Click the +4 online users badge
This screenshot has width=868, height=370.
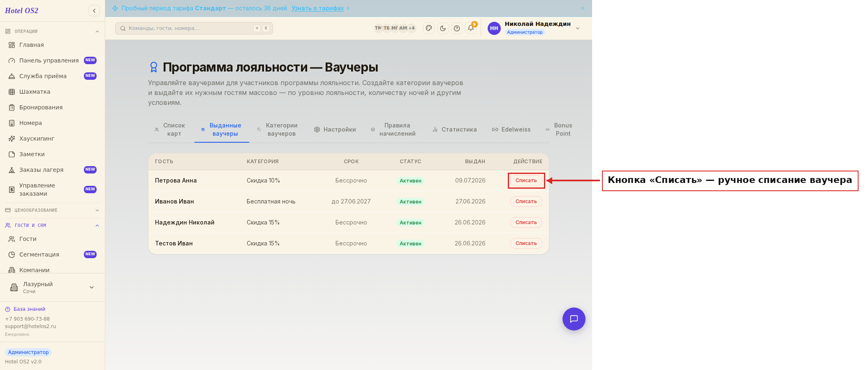(x=412, y=28)
